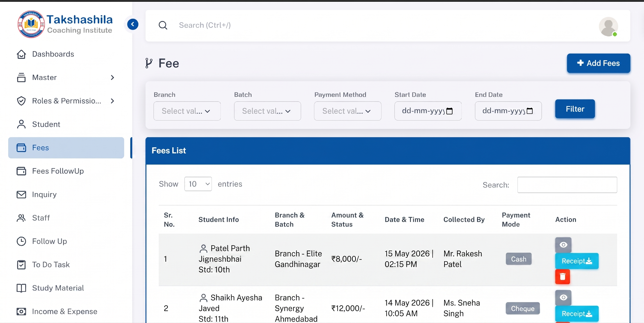Screen dimensions: 644x323
Task: Download receipt for Patel Parth
Action: (x=577, y=261)
